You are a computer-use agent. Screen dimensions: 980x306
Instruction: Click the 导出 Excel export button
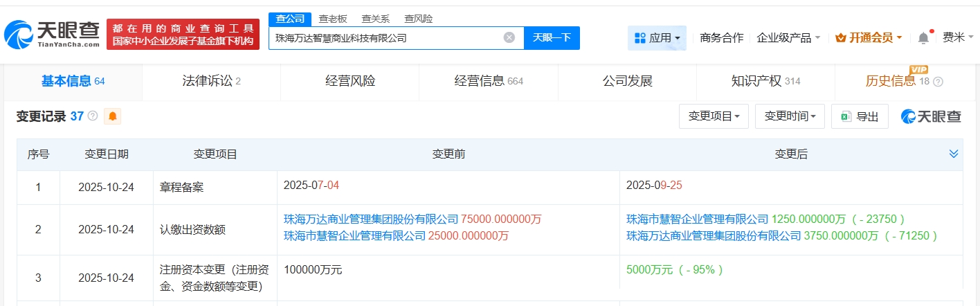click(x=860, y=116)
